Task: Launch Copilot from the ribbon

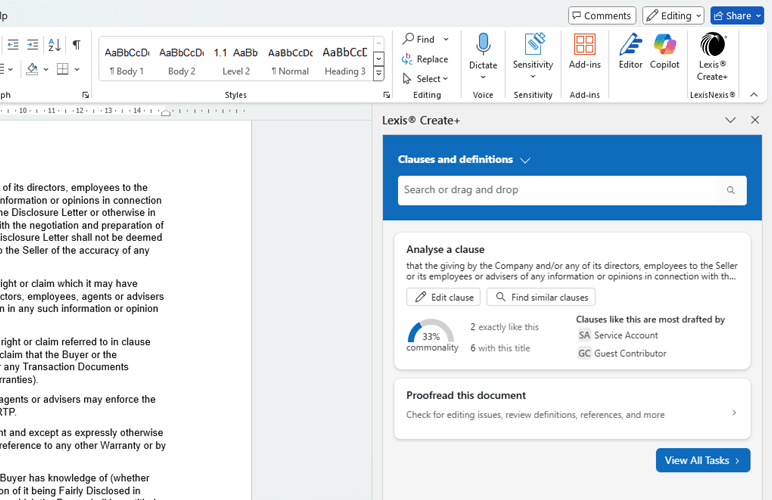Action: [x=664, y=52]
